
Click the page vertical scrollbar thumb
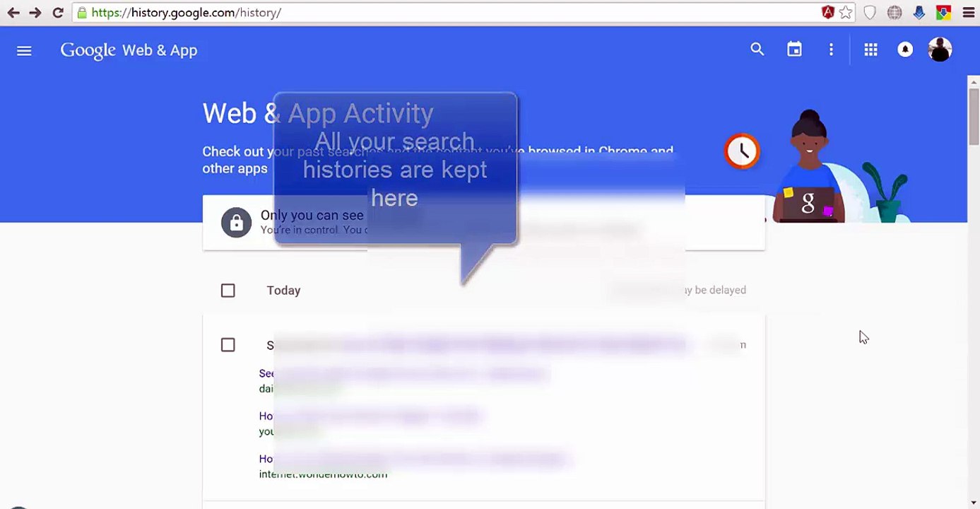click(x=974, y=117)
